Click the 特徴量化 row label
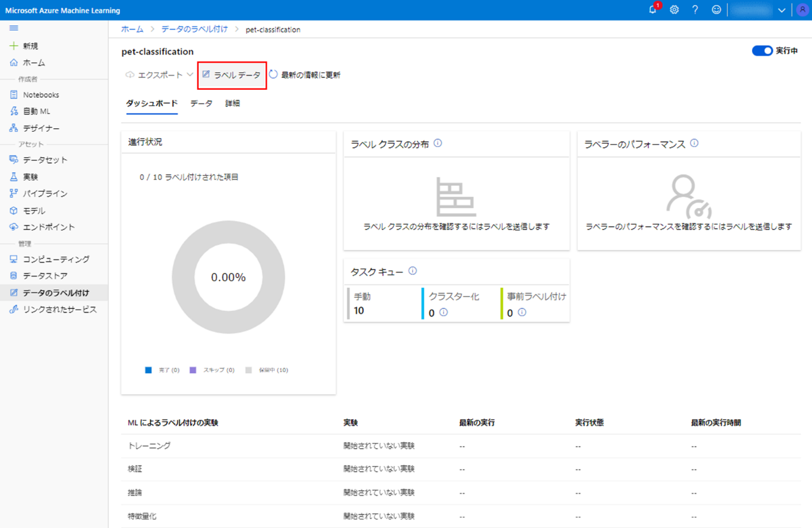 click(x=142, y=516)
